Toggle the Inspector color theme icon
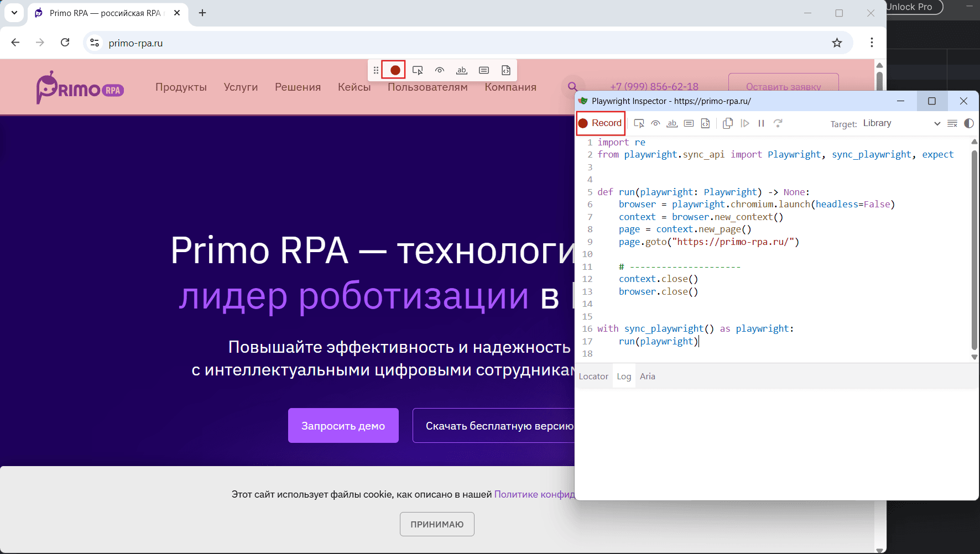 (969, 123)
